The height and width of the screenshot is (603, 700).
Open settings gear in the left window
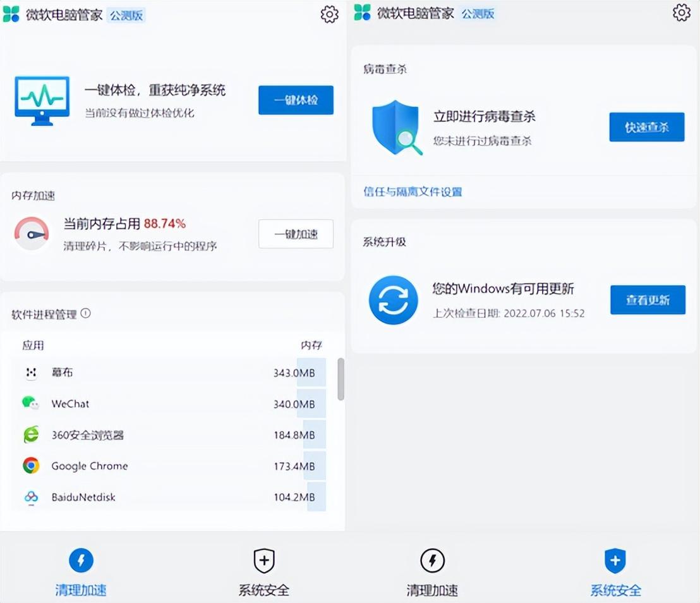click(329, 14)
